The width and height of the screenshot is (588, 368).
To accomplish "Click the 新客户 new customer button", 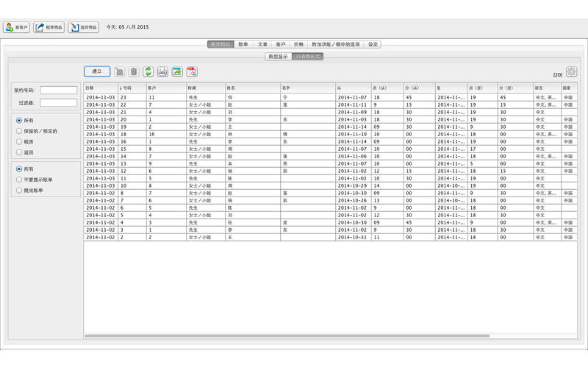I will point(16,27).
